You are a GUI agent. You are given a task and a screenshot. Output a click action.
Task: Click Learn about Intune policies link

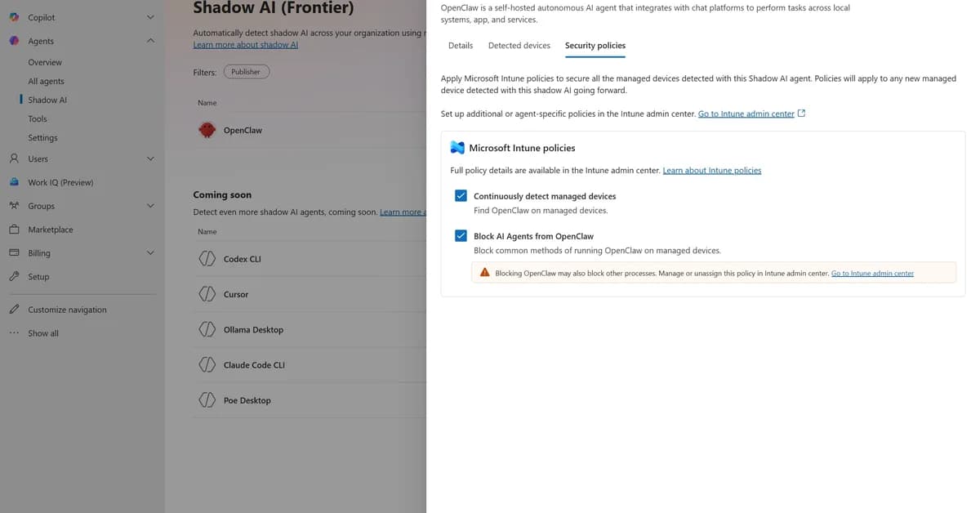tap(712, 171)
